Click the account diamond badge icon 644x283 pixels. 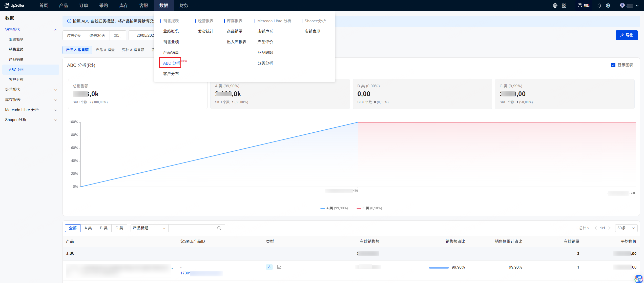[x=622, y=6]
